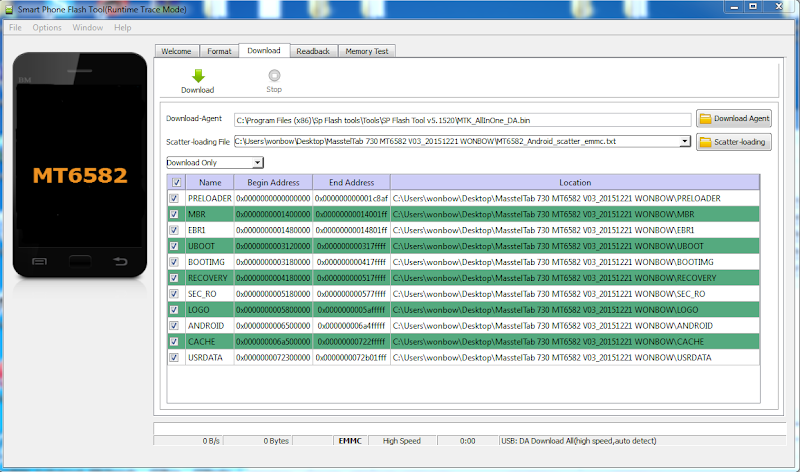Click the Stop icon
The height and width of the screenshot is (472, 800).
(x=274, y=76)
